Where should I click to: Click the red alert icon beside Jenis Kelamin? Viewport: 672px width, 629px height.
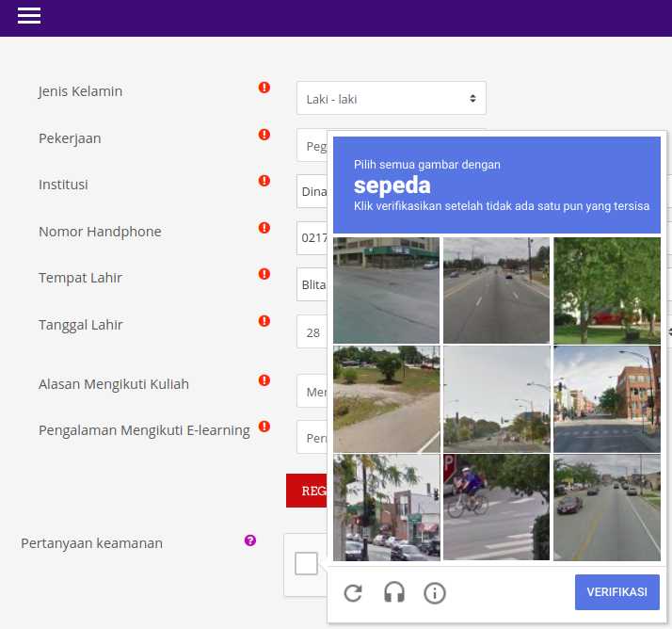point(264,88)
